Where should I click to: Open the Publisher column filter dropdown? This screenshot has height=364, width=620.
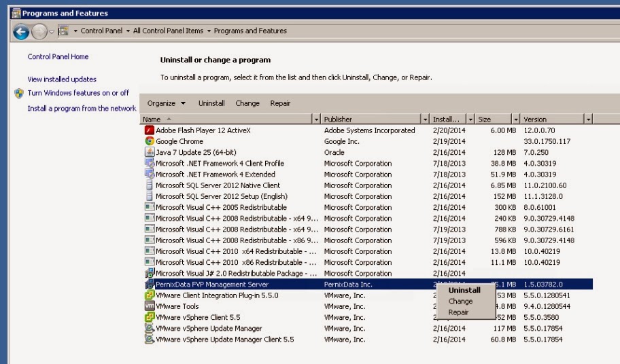425,120
